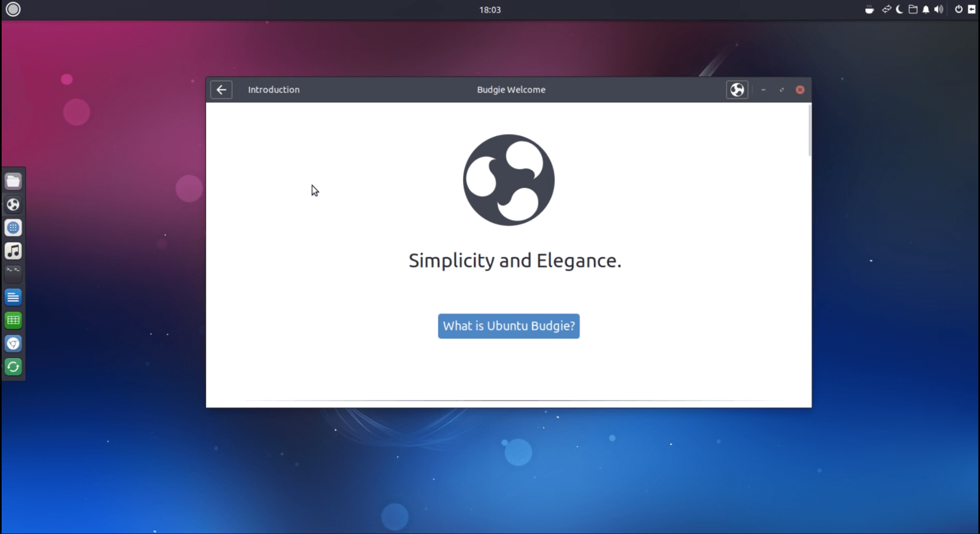Click the Introduction label in the header

(x=274, y=90)
